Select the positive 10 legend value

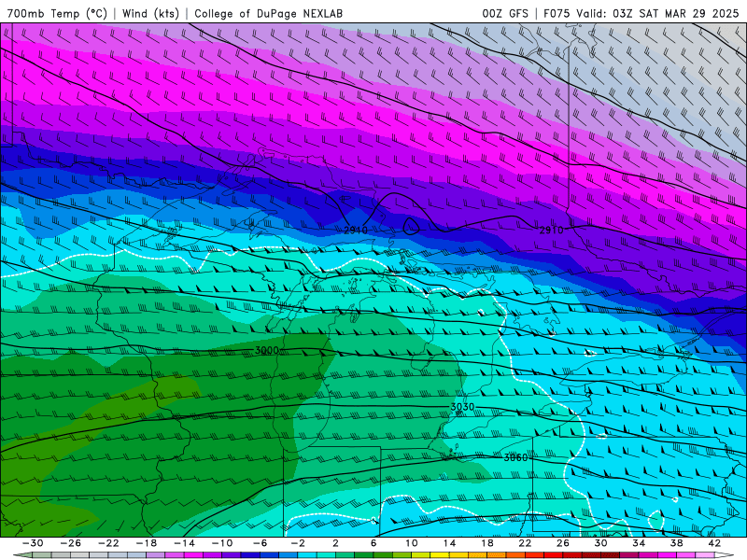point(412,543)
